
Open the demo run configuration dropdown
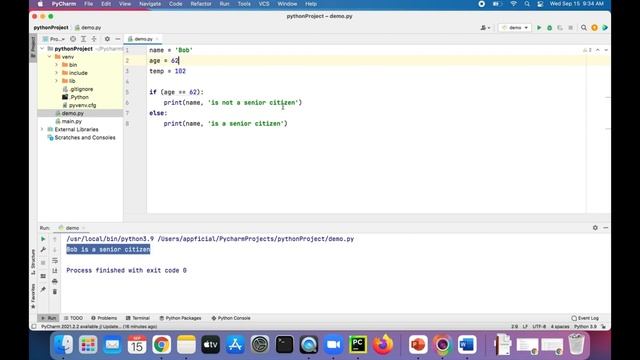click(515, 28)
